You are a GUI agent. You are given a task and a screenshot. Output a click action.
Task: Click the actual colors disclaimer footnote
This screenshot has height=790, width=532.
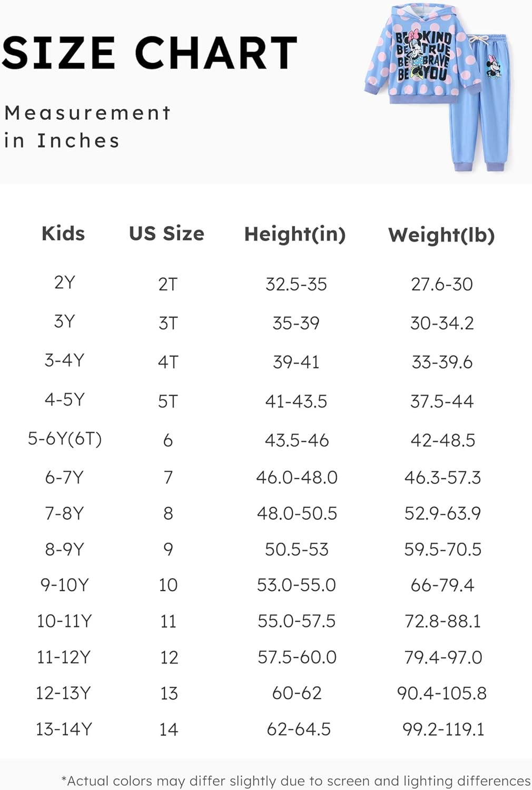tap(295, 781)
